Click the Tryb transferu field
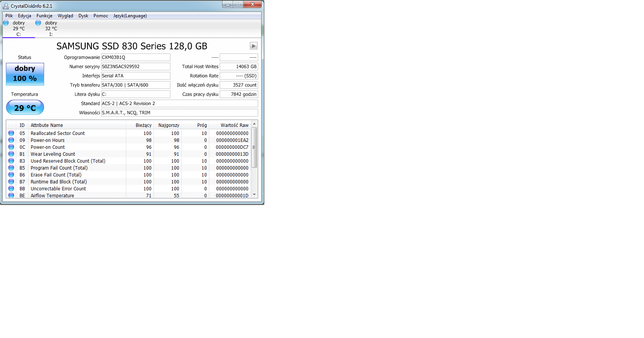Screen dimensions: 644x338 (x=135, y=85)
